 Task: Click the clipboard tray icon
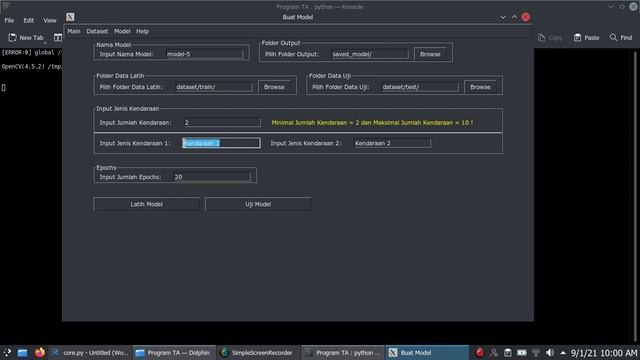[507, 353]
